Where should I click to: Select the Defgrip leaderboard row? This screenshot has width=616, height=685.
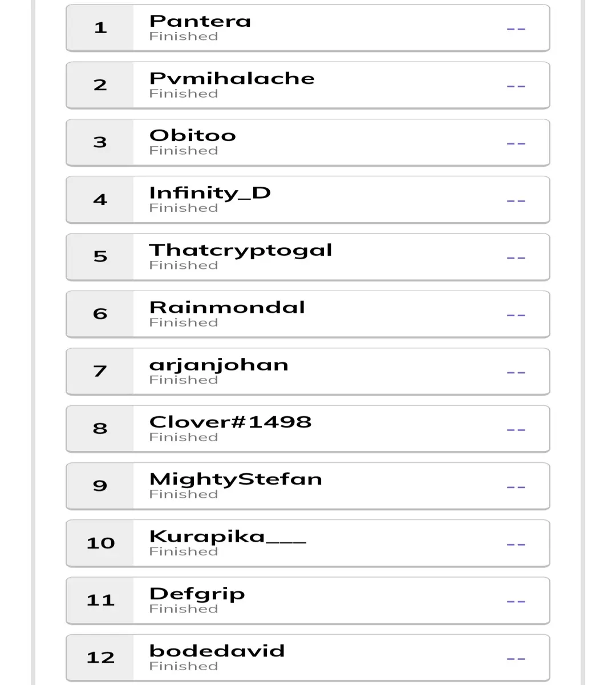308,601
